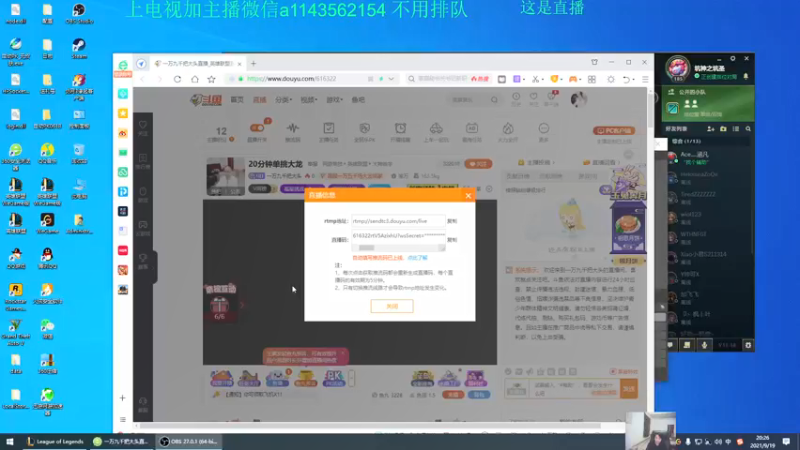800x450 pixels.
Task: Expand the red gift box arrow
Action: pyautogui.click(x=242, y=305)
